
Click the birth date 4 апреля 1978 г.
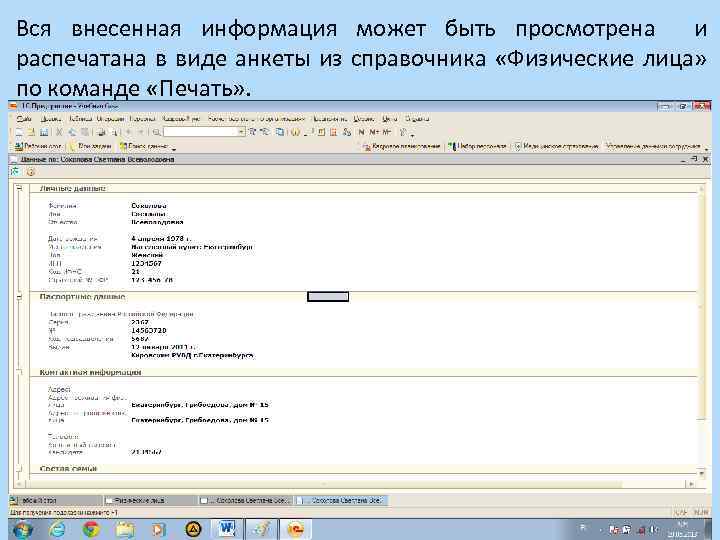pos(161,239)
